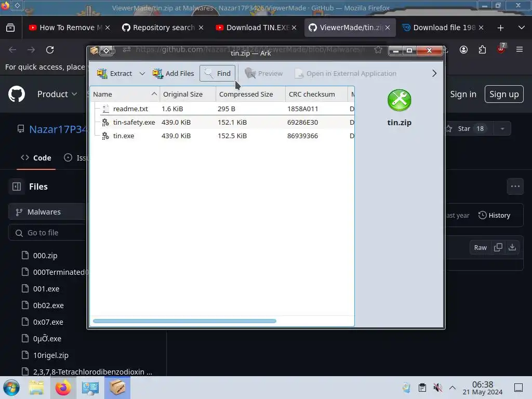Sort by CRC checksum column
532x399 pixels.
click(316, 95)
